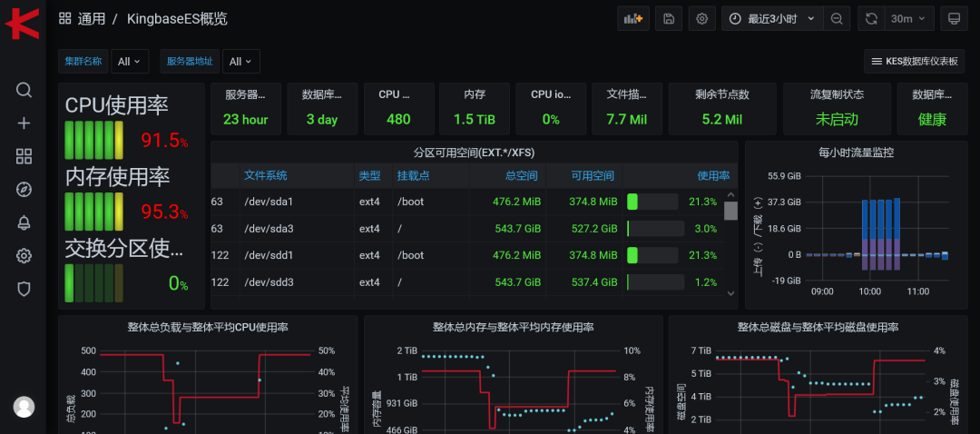980x434 pixels.
Task: Sort table by 类型 column header
Action: pos(369,176)
